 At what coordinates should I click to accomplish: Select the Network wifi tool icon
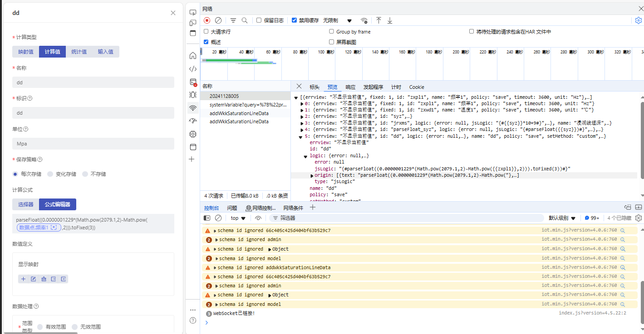point(193,108)
